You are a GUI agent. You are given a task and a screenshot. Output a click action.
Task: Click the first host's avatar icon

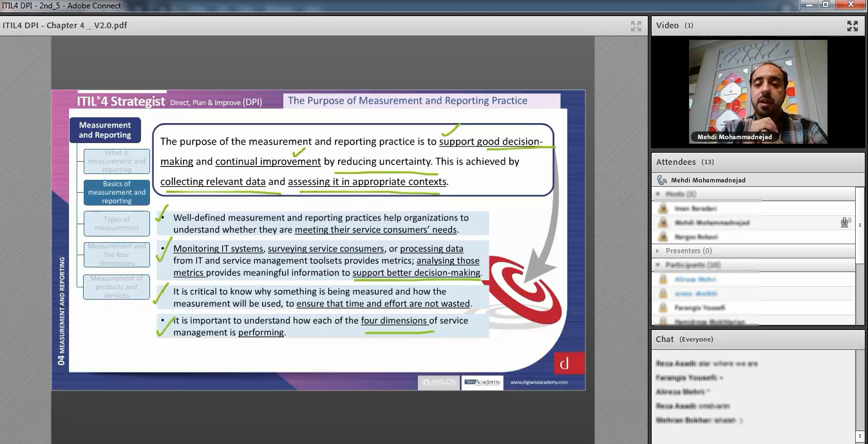pyautogui.click(x=662, y=209)
